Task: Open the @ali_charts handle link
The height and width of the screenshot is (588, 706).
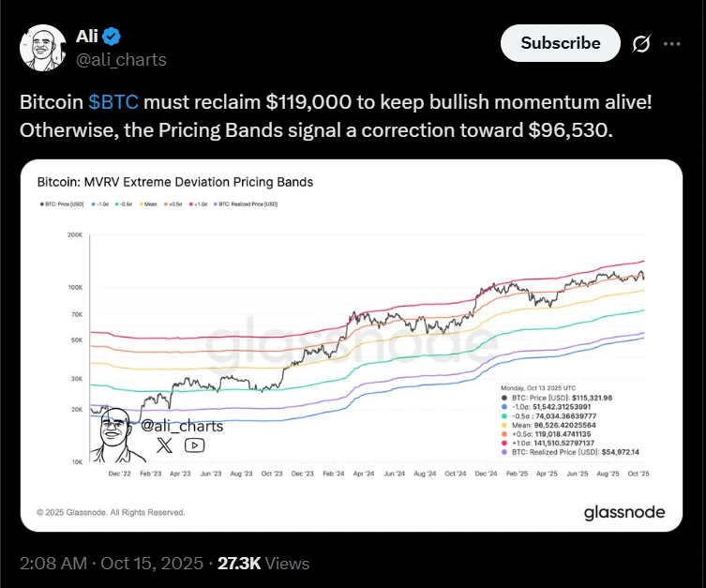Action: 121,60
